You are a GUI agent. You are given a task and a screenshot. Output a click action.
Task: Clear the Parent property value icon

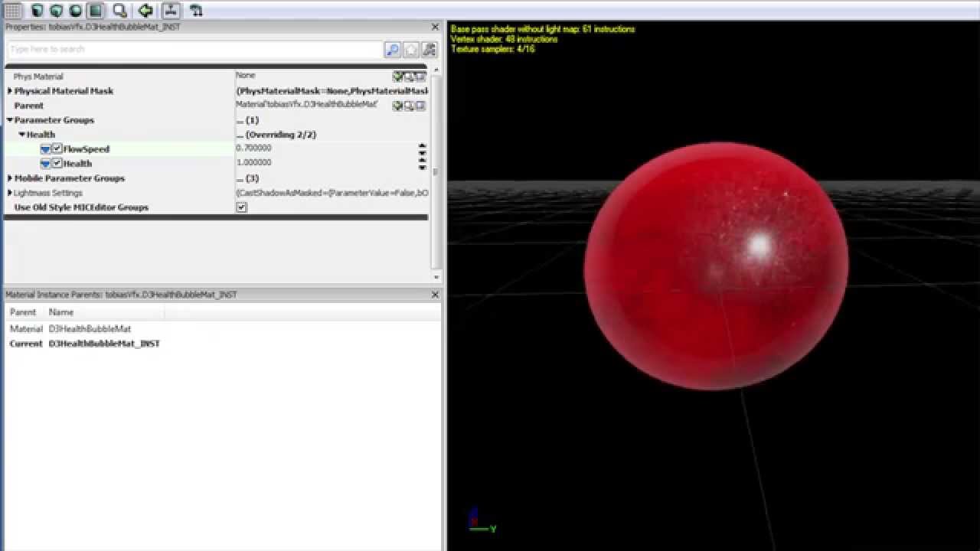[420, 106]
